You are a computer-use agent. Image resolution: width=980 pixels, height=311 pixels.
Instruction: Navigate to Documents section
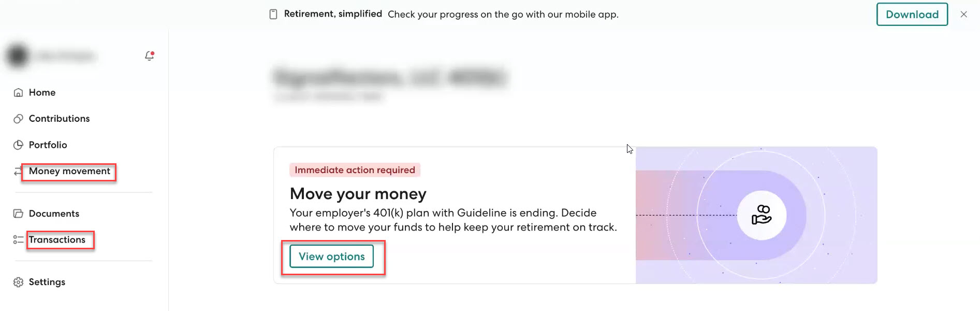pyautogui.click(x=54, y=214)
